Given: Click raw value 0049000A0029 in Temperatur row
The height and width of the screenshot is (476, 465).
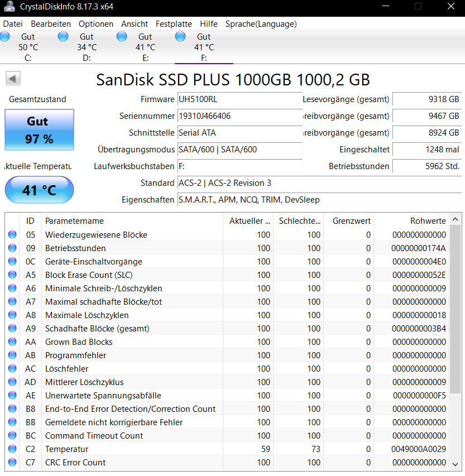Looking at the screenshot, I should [419, 449].
